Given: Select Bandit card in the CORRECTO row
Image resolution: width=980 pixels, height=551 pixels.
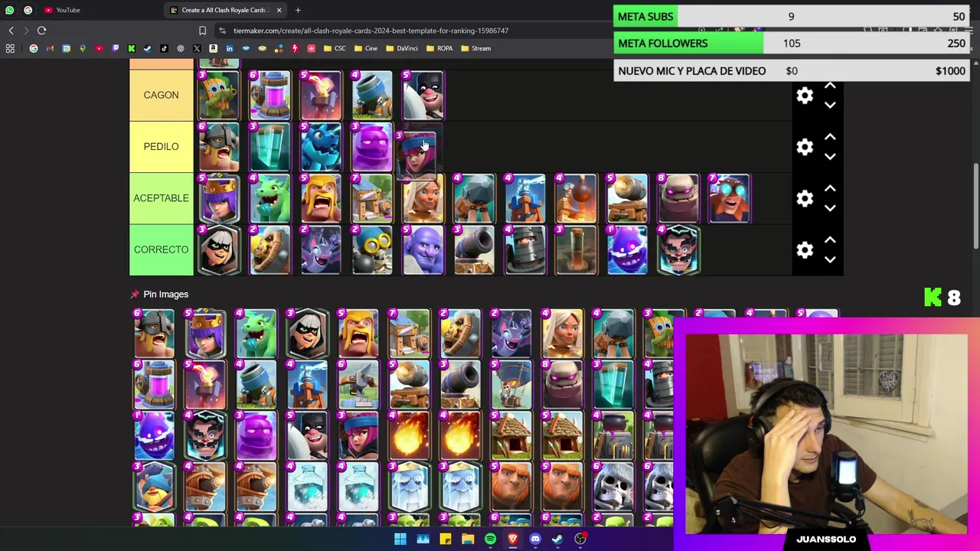Looking at the screenshot, I should click(218, 249).
